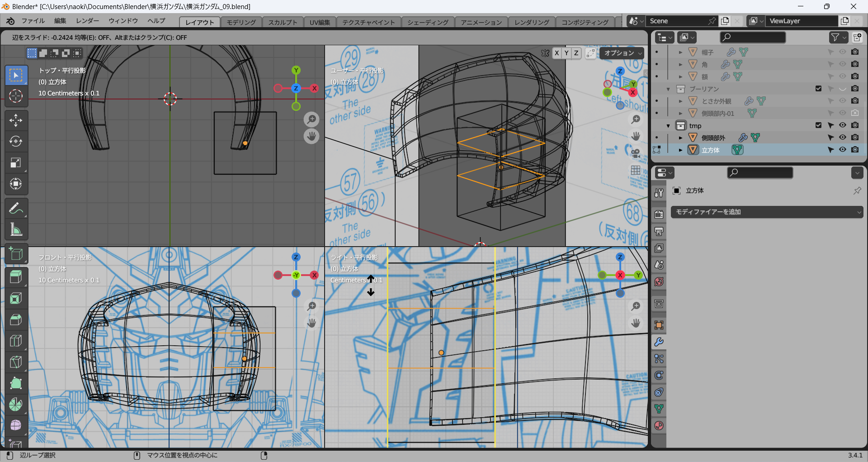Open the ファイル menu

[x=33, y=21]
